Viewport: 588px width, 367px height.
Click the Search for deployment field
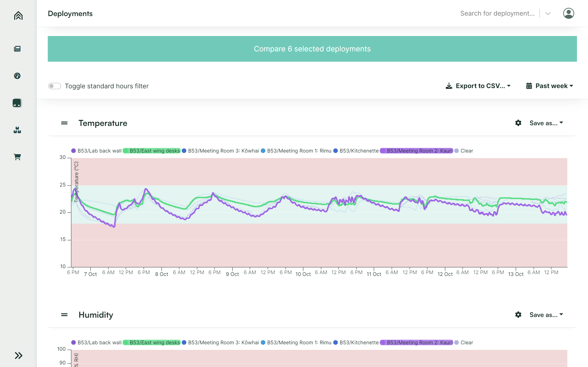tap(497, 13)
